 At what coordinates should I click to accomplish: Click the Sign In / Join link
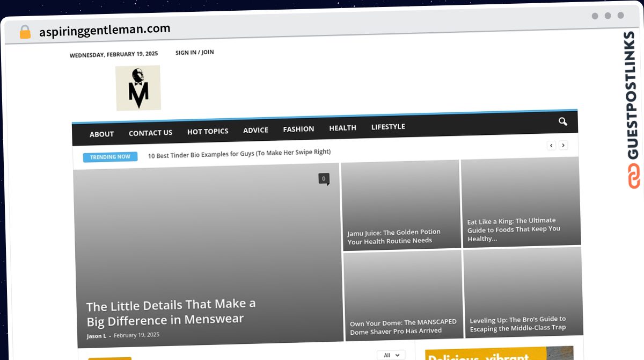coord(194,52)
